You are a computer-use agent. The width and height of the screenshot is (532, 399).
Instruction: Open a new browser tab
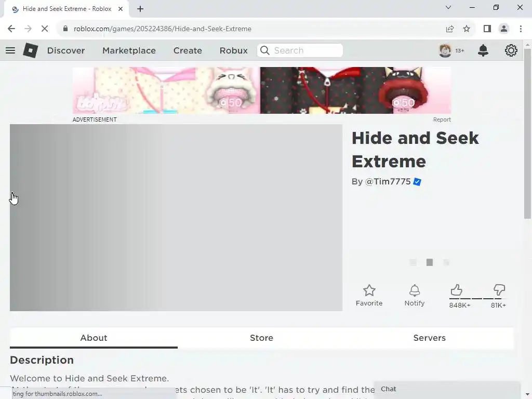coord(140,9)
